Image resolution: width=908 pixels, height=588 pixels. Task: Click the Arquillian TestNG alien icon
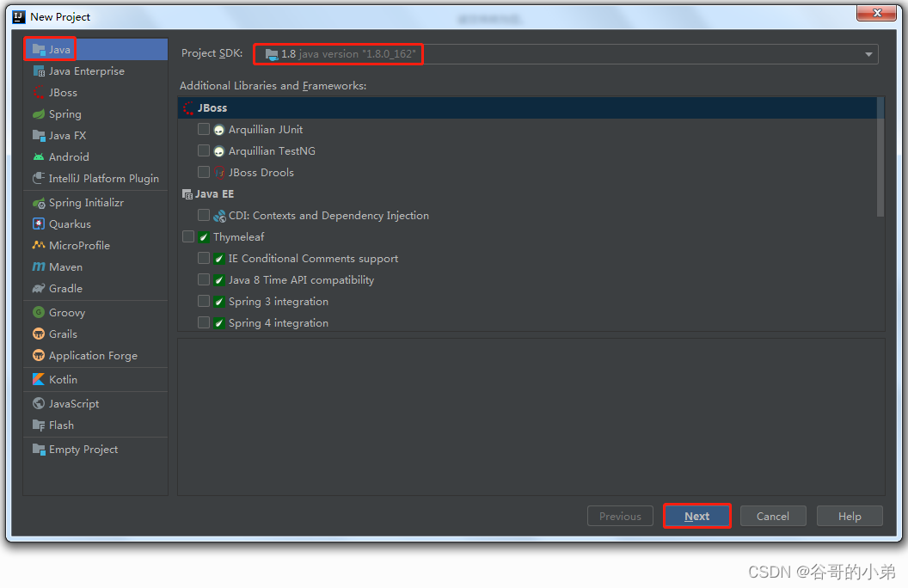(x=219, y=151)
